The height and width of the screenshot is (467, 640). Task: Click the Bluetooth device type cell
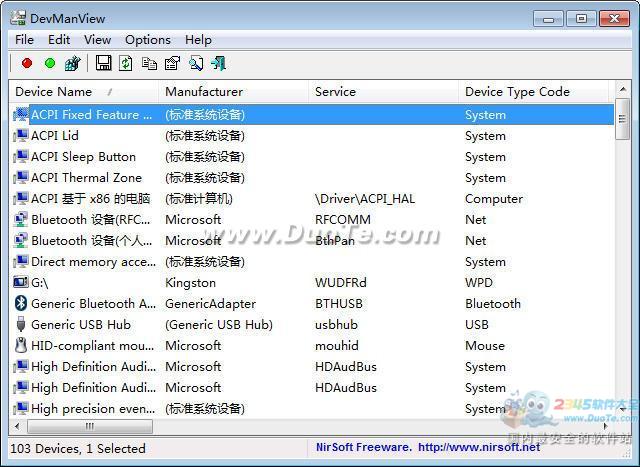pos(493,304)
